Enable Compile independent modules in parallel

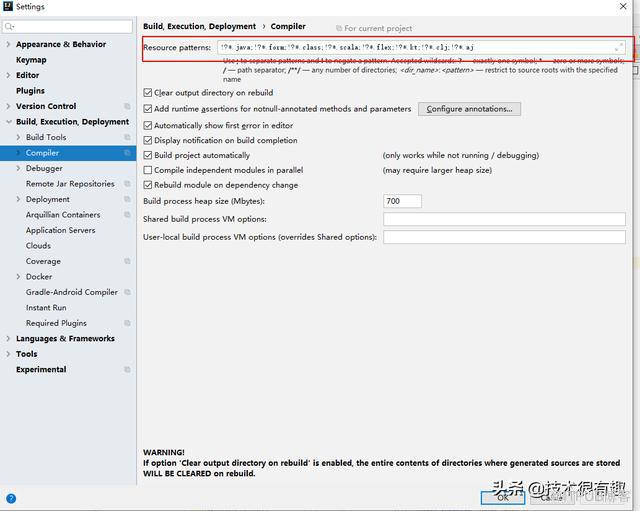pos(148,170)
